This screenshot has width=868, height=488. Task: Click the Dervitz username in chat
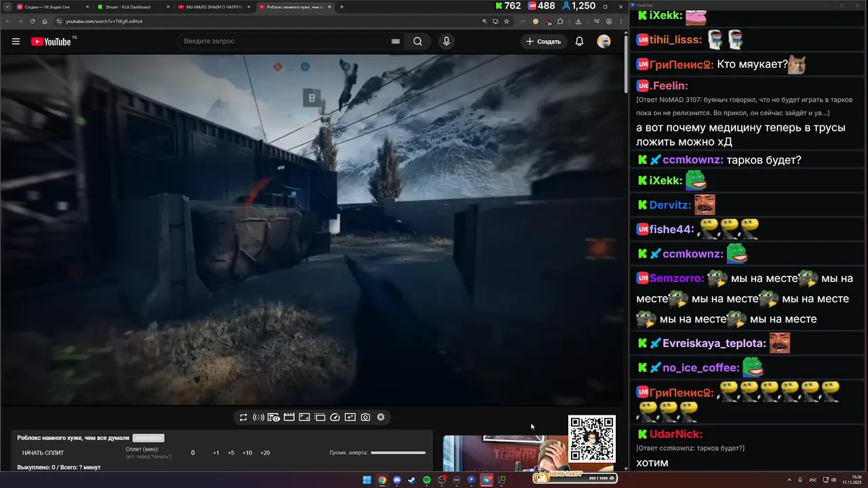(670, 205)
